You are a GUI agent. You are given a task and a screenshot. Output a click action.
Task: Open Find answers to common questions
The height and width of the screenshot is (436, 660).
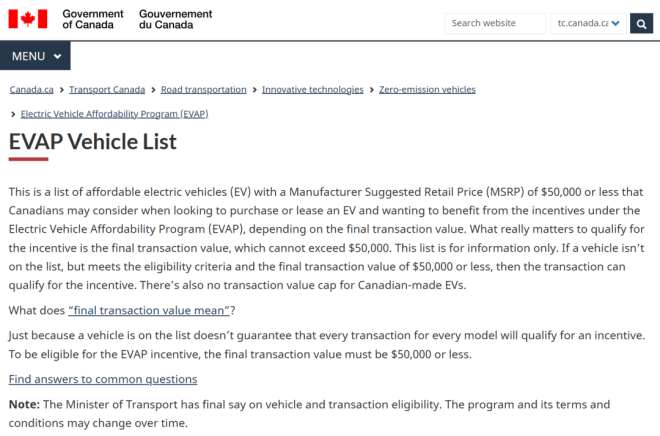(x=103, y=379)
